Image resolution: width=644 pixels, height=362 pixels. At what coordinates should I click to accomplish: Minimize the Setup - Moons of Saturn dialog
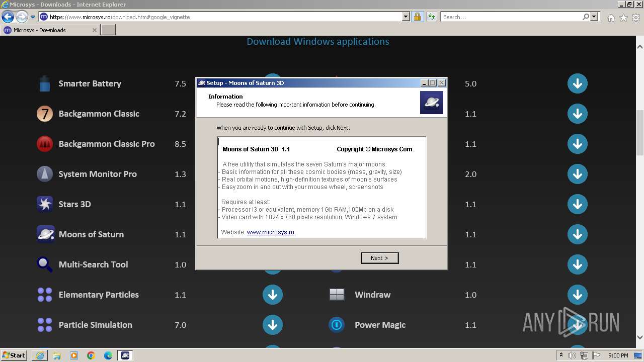click(x=424, y=83)
